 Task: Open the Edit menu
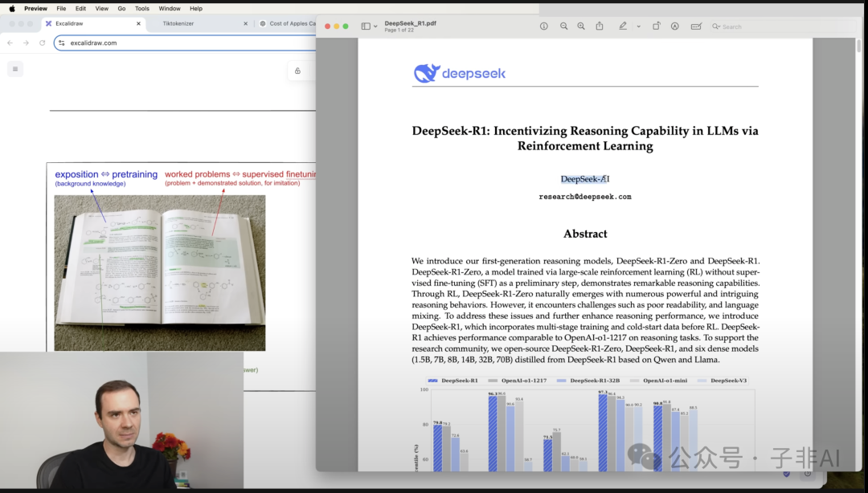(81, 8)
